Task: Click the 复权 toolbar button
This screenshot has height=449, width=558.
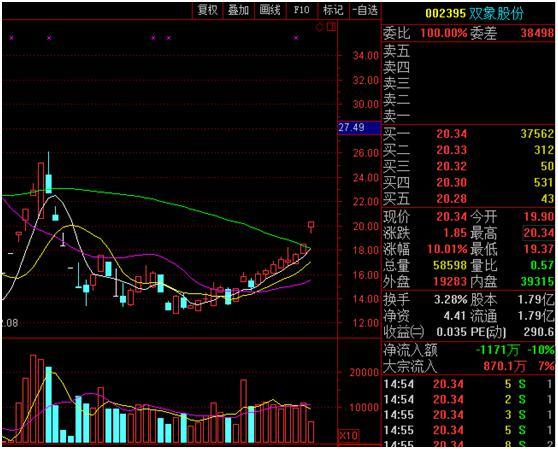Action: [208, 10]
